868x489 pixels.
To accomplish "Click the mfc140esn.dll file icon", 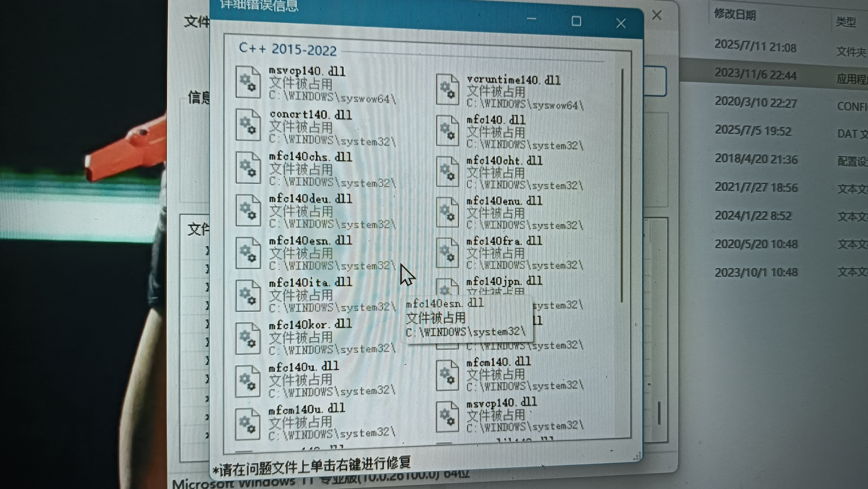I will (x=248, y=253).
